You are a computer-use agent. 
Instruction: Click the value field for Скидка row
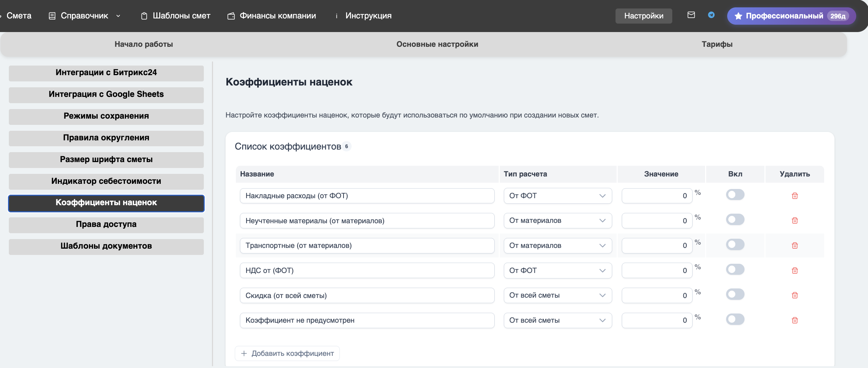tap(657, 295)
